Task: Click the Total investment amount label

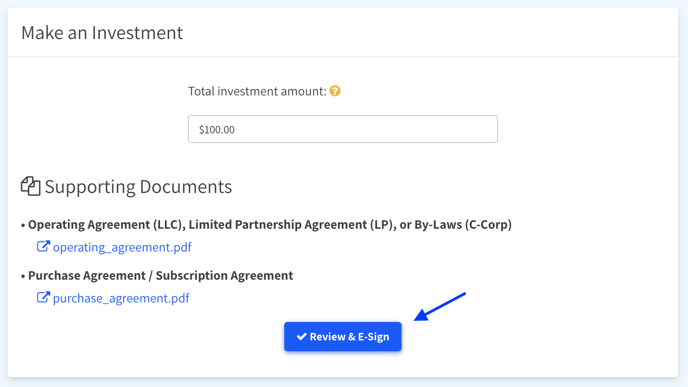Action: [x=258, y=91]
